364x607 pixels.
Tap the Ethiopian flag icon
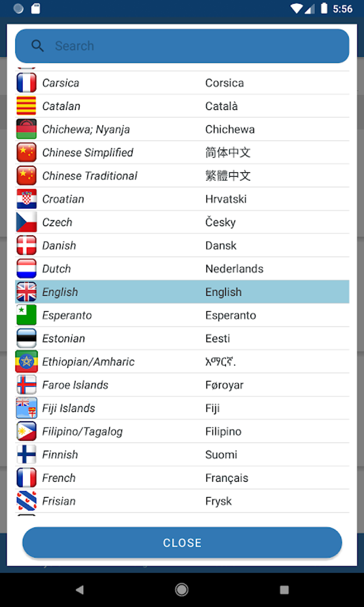point(26,361)
